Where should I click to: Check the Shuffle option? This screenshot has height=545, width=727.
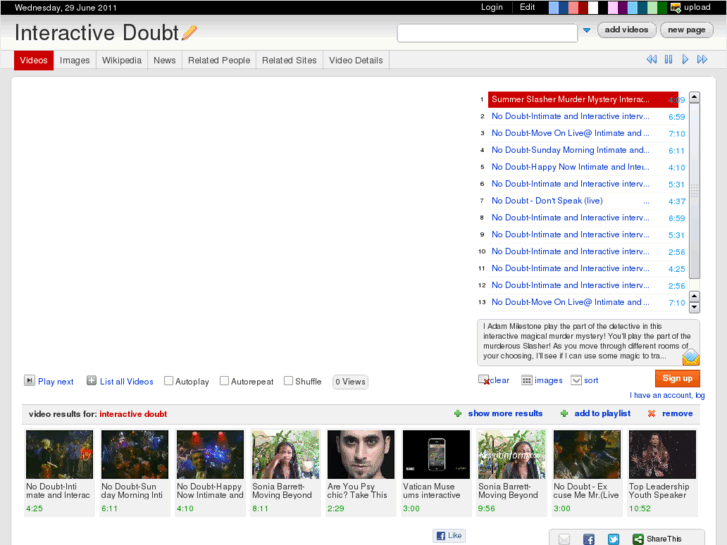point(288,381)
